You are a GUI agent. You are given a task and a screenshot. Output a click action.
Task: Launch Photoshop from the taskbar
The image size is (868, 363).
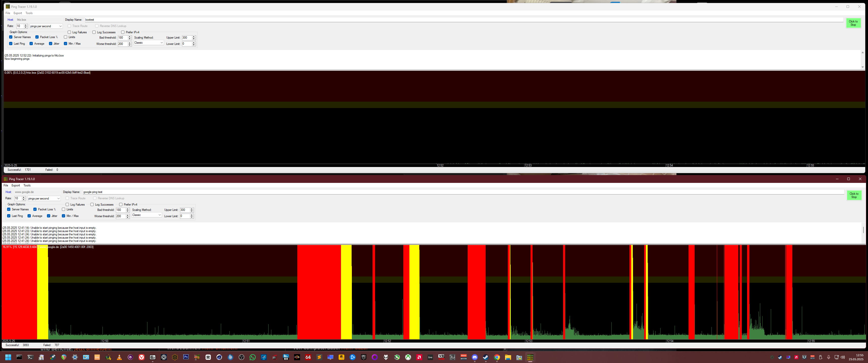(x=186, y=357)
